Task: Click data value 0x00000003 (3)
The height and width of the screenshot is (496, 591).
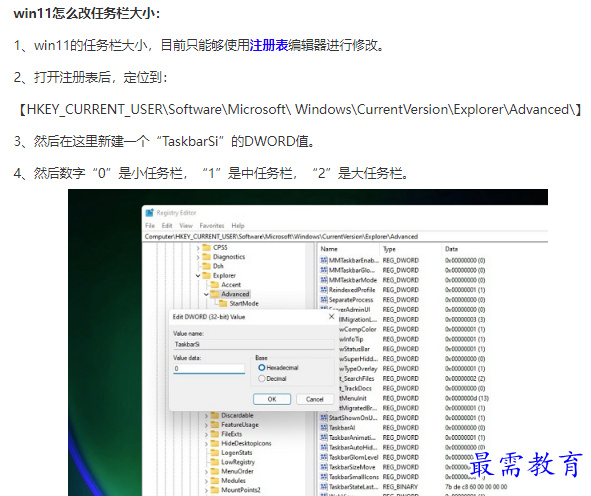Action: point(465,319)
